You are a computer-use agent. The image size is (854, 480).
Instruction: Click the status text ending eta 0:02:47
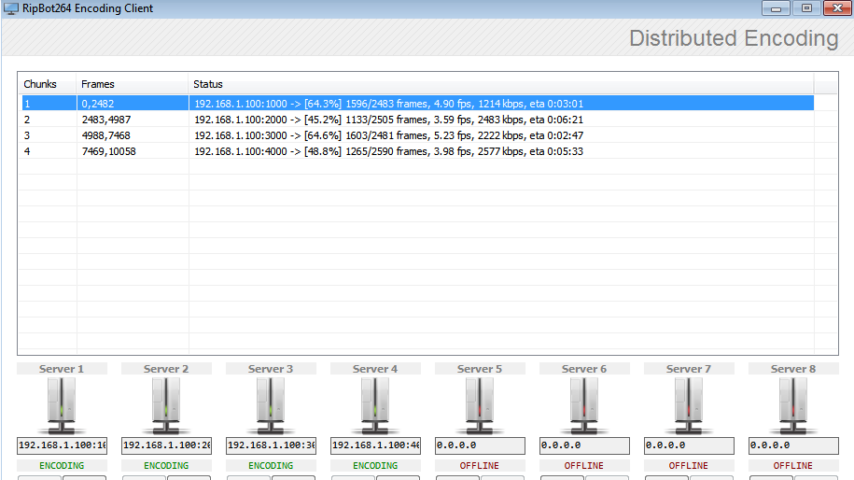click(389, 135)
